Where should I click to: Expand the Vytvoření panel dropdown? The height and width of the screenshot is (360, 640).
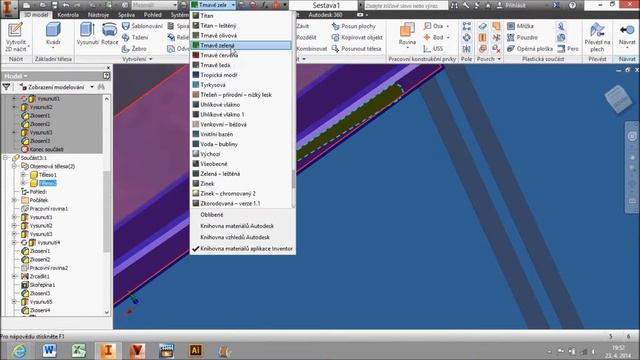(x=137, y=59)
